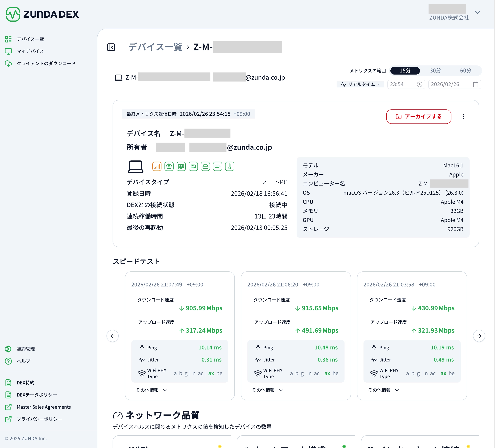Click the storage drive status icon
The height and width of the screenshot is (448, 495).
pyautogui.click(x=205, y=166)
